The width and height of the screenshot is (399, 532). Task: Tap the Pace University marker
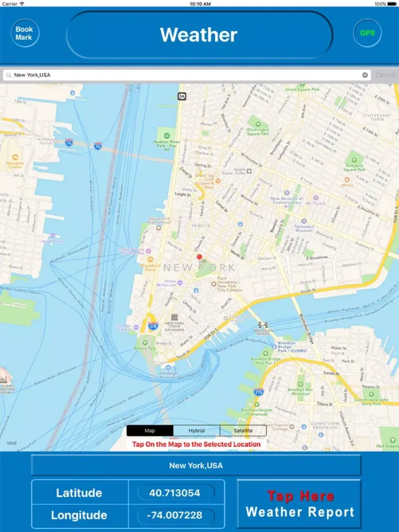214,284
